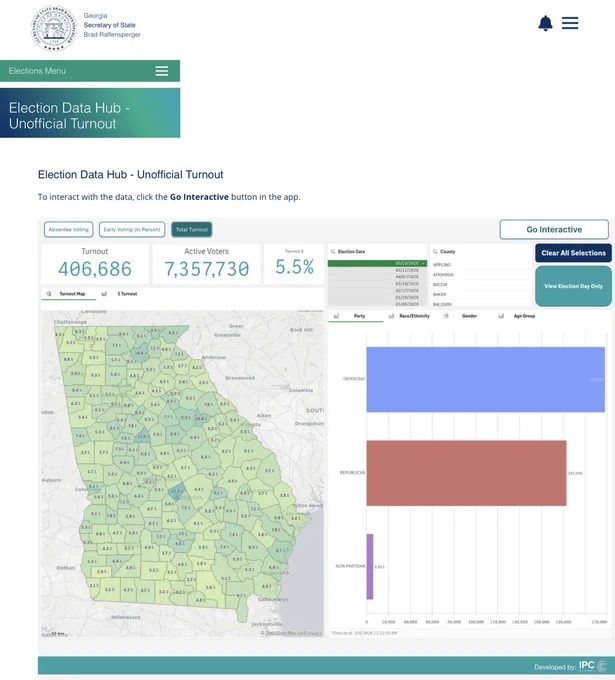Click Clear All Selections

tap(573, 253)
